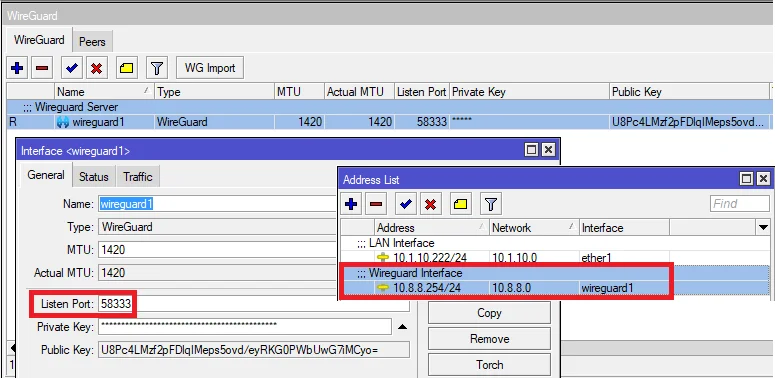This screenshot has height=378, width=775.
Task: Click the MTU column header
Action: (x=299, y=92)
